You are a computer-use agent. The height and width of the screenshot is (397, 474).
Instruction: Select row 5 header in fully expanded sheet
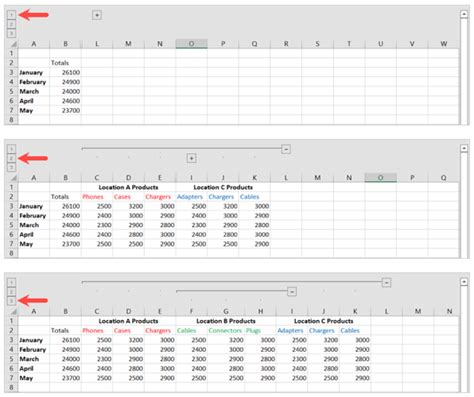(12, 359)
